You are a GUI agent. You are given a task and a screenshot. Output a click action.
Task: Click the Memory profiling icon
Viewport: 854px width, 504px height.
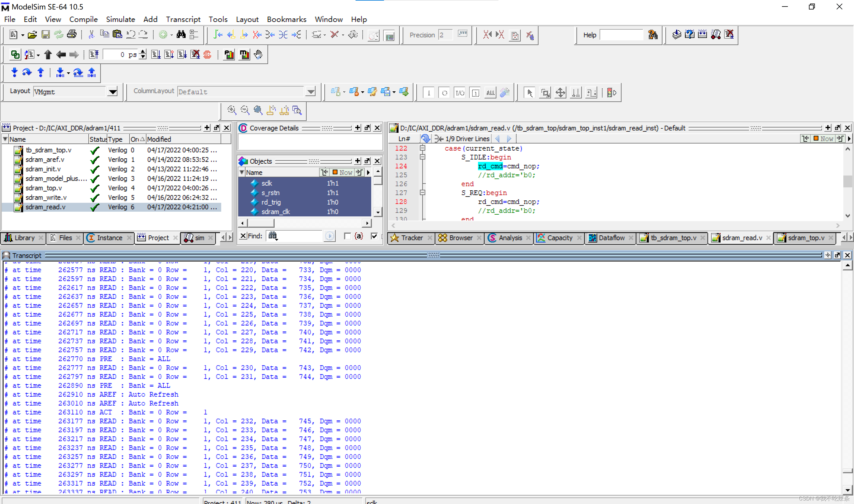coord(245,54)
